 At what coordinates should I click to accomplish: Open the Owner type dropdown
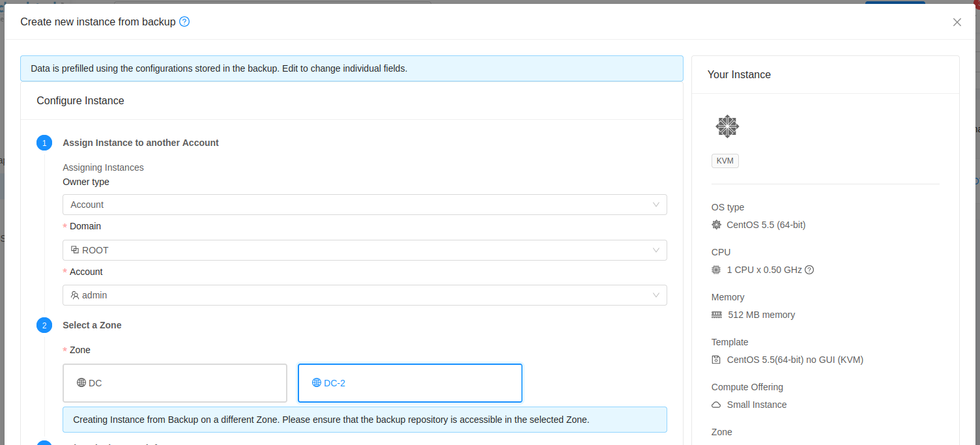tap(364, 204)
